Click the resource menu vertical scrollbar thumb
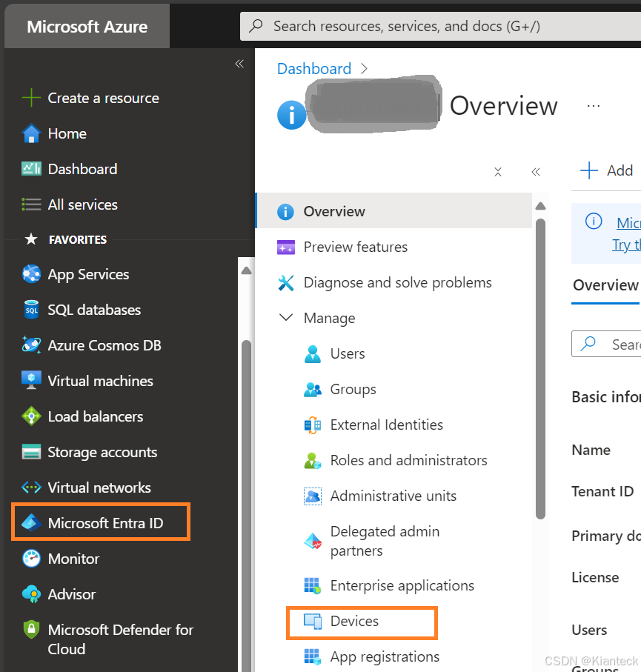This screenshot has width=641, height=672. 541,368
